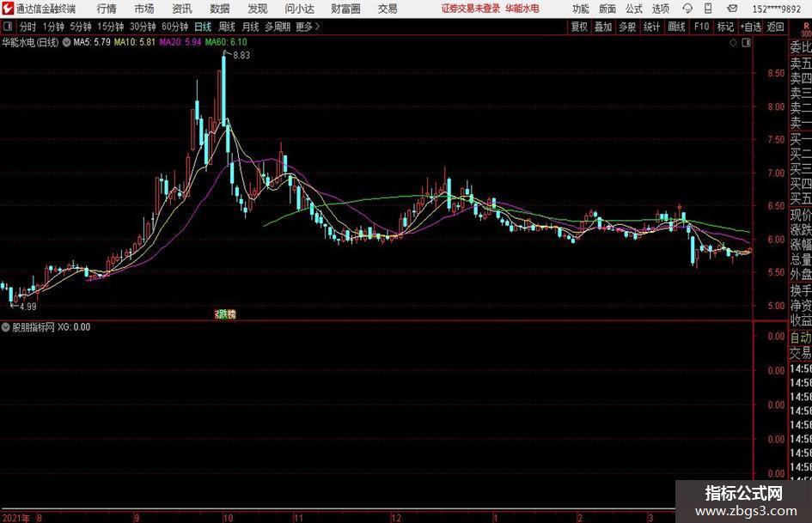Click the MA10: 5.81 indicator label
Image resolution: width=812 pixels, height=523 pixels.
[x=135, y=42]
